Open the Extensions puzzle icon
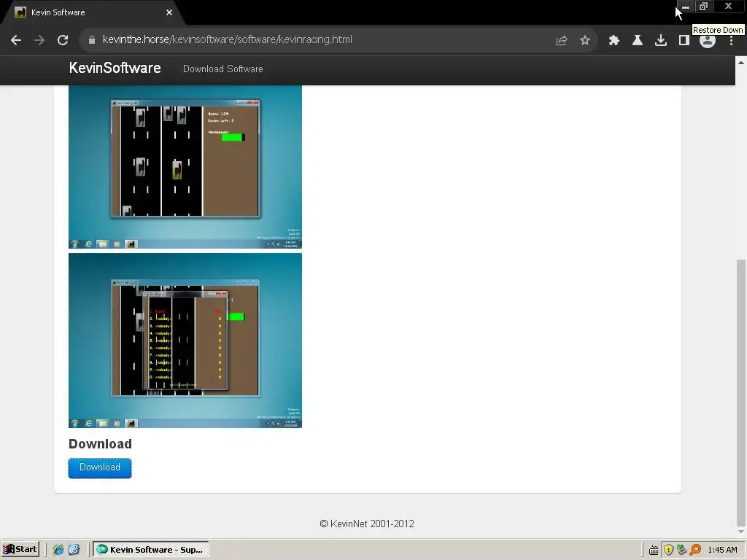The width and height of the screenshot is (747, 560). [614, 41]
